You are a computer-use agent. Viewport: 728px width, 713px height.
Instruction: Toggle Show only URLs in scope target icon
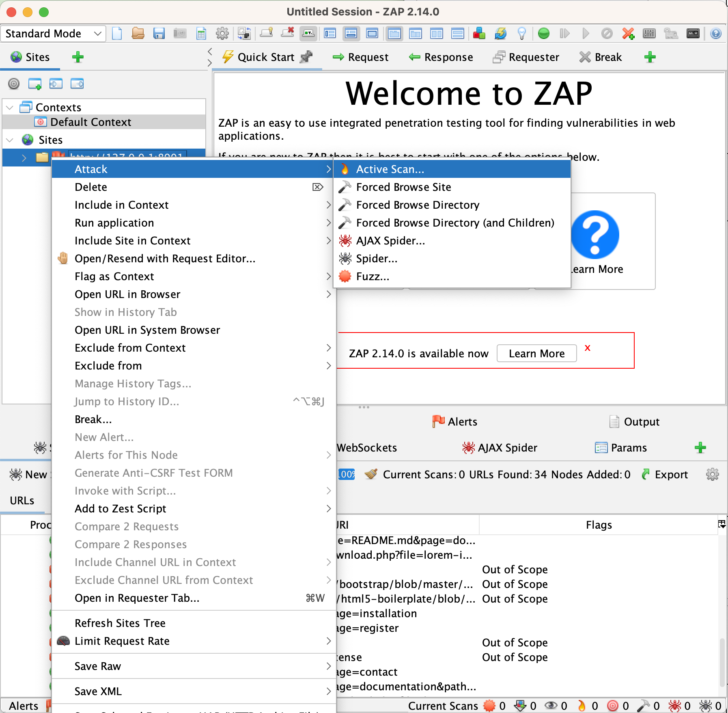coord(14,84)
